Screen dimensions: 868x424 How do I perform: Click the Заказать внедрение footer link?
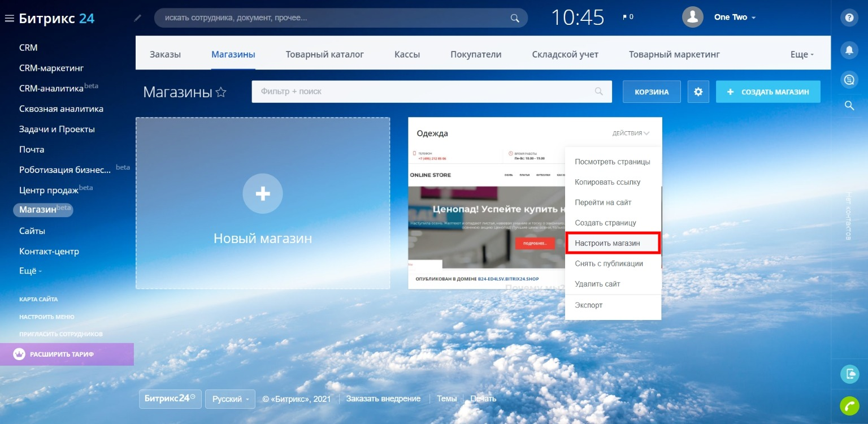[383, 399]
